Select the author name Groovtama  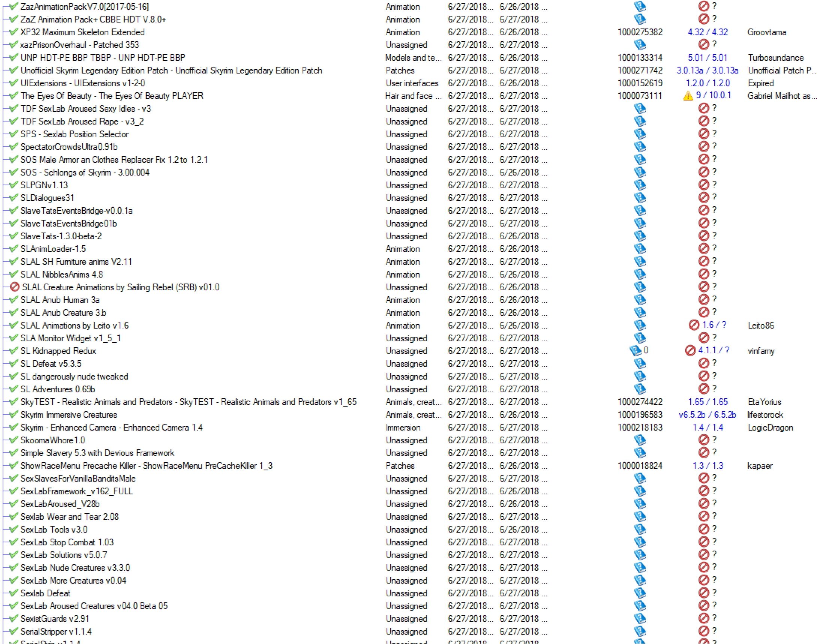[x=767, y=32]
